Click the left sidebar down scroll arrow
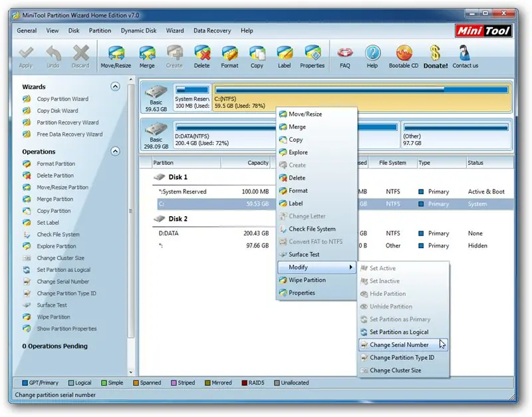532x417 pixels. tap(131, 372)
